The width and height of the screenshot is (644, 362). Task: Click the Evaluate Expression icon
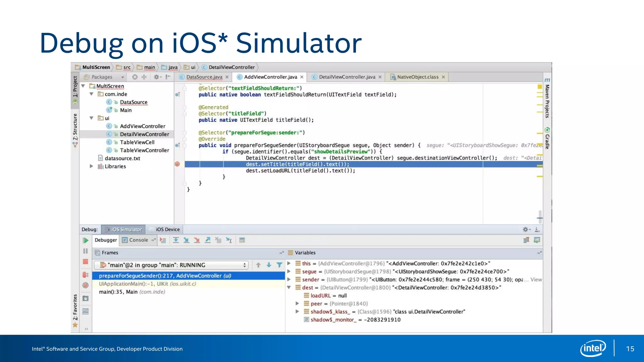[242, 240]
